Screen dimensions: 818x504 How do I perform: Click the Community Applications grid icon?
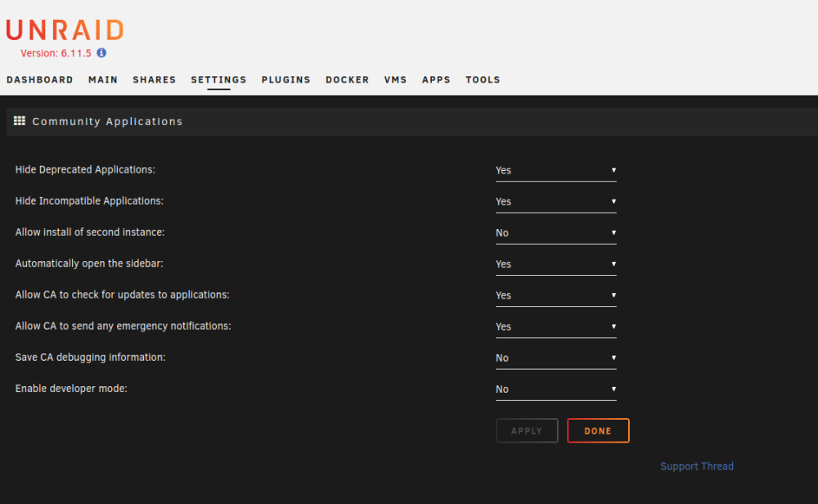click(20, 121)
